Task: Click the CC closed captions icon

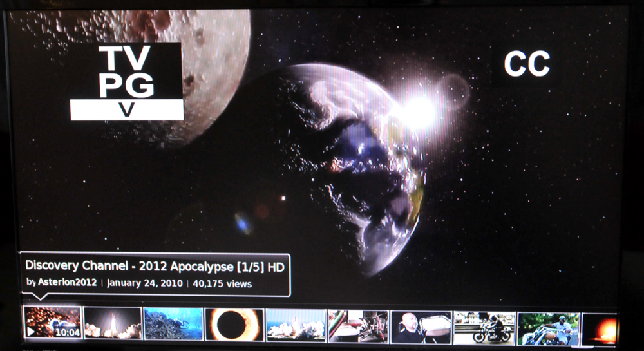Action: (527, 64)
